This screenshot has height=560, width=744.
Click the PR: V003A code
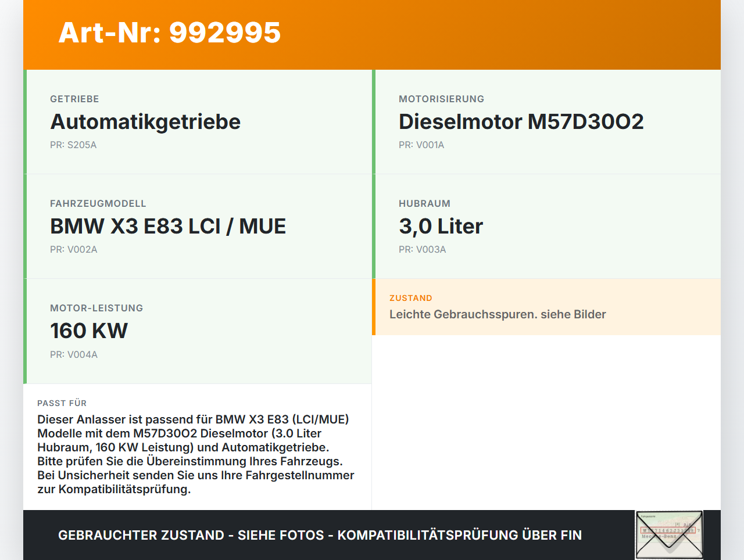[422, 249]
